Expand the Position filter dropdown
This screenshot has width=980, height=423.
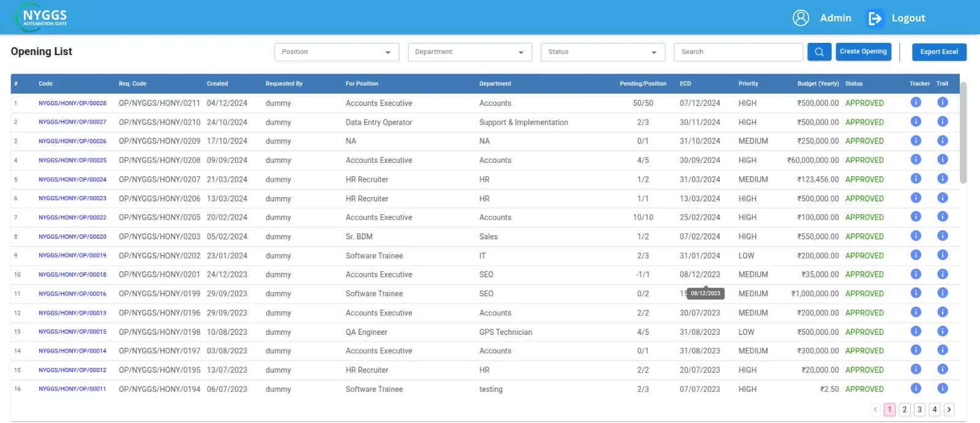[x=337, y=52]
